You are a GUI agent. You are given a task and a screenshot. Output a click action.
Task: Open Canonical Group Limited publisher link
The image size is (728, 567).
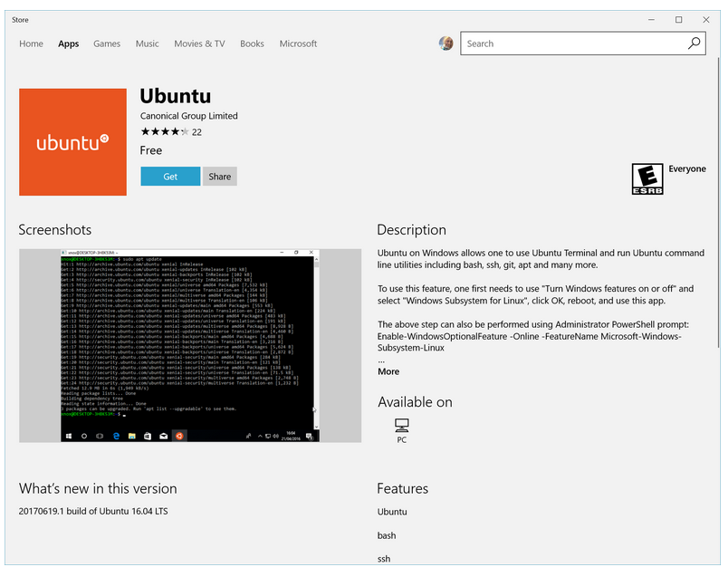point(189,116)
